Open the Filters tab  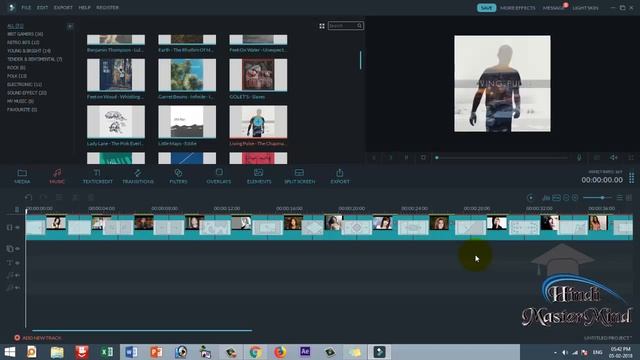[x=178, y=176]
